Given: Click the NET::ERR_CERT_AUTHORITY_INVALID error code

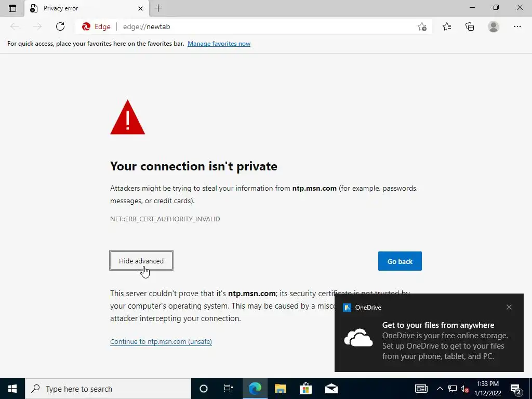Looking at the screenshot, I should (165, 219).
